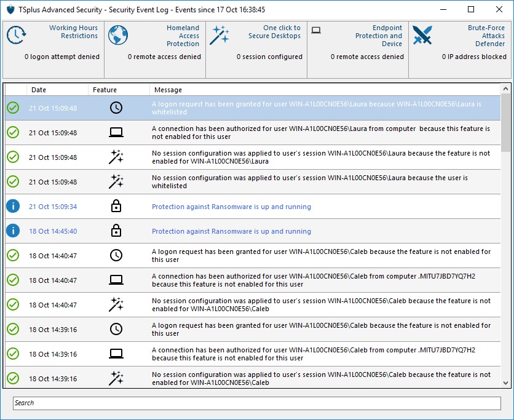Minimize the Security Event Log window

(443, 9)
